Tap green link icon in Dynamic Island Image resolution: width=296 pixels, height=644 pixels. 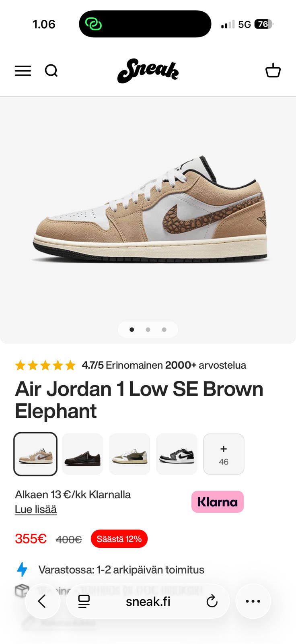point(93,24)
